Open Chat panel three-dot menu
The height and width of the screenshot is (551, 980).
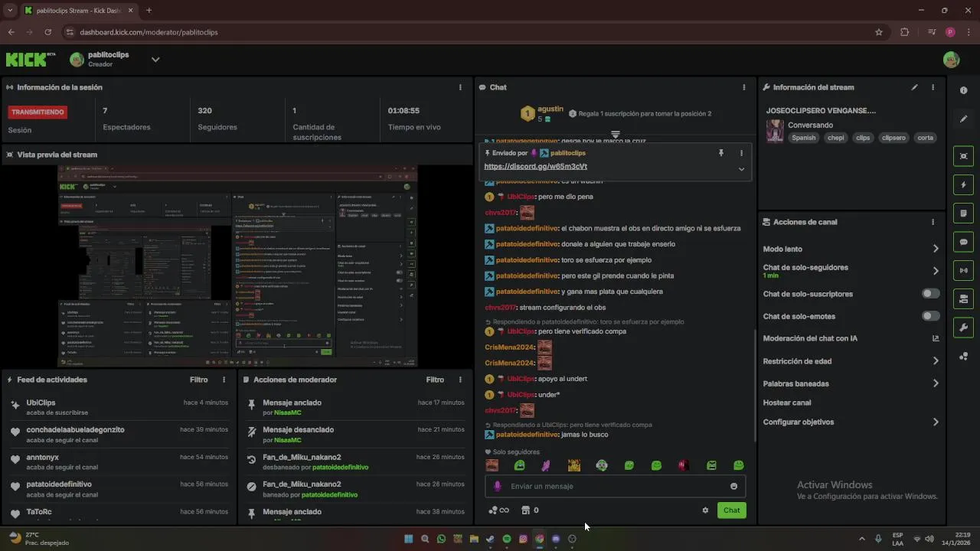[x=743, y=87]
